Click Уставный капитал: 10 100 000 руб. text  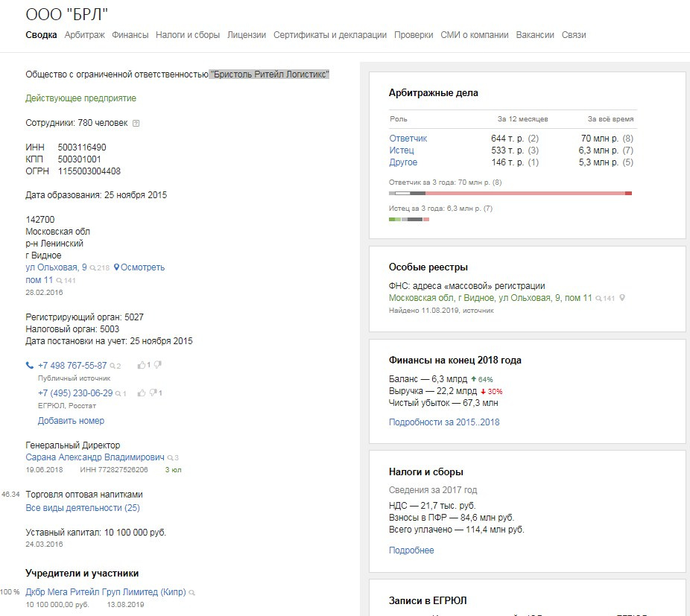(x=95, y=533)
